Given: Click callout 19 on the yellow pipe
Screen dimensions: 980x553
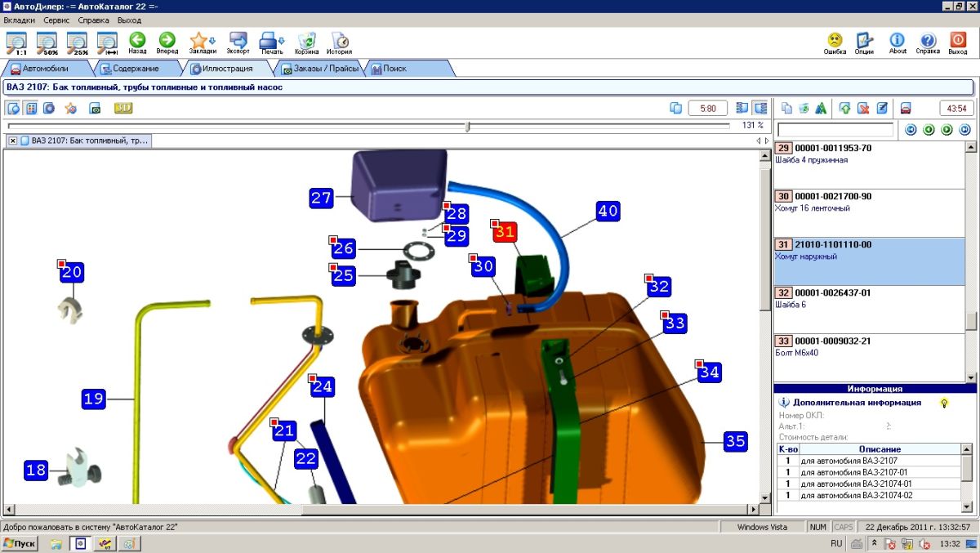Looking at the screenshot, I should [x=94, y=399].
